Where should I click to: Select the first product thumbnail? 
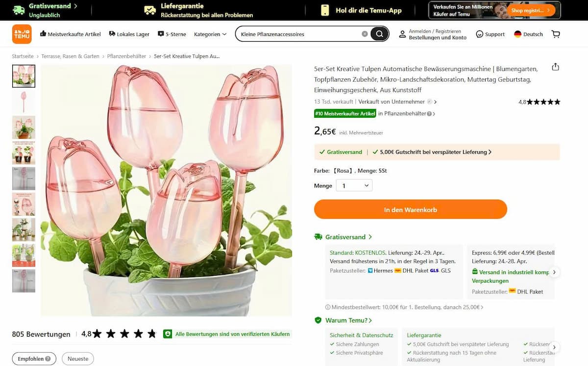click(x=24, y=76)
